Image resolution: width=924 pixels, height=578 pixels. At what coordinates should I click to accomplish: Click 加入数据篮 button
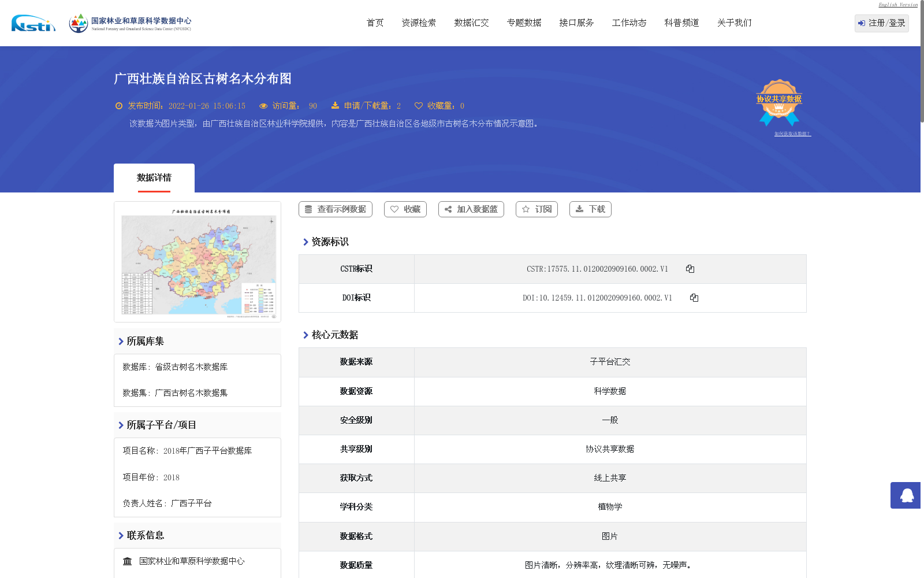(471, 209)
